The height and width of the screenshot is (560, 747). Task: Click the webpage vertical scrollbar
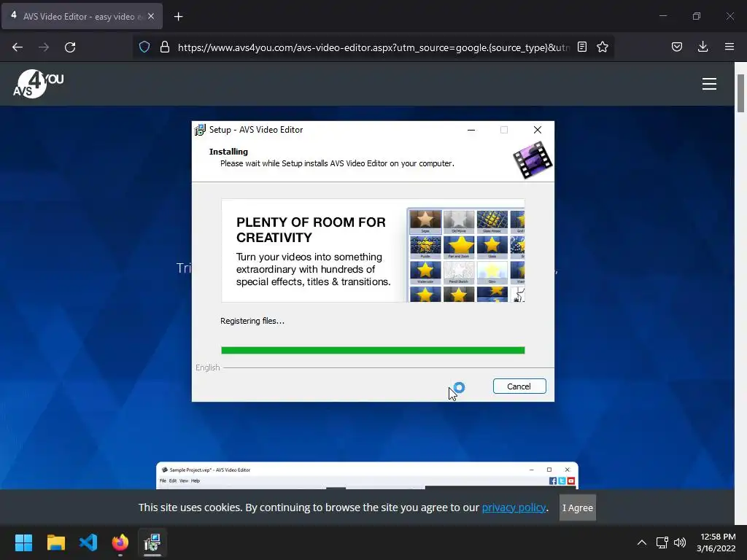(740, 93)
